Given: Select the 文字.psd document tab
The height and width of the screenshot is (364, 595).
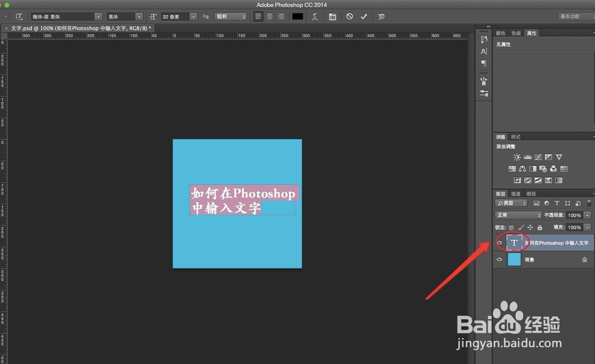Looking at the screenshot, I should (80, 29).
